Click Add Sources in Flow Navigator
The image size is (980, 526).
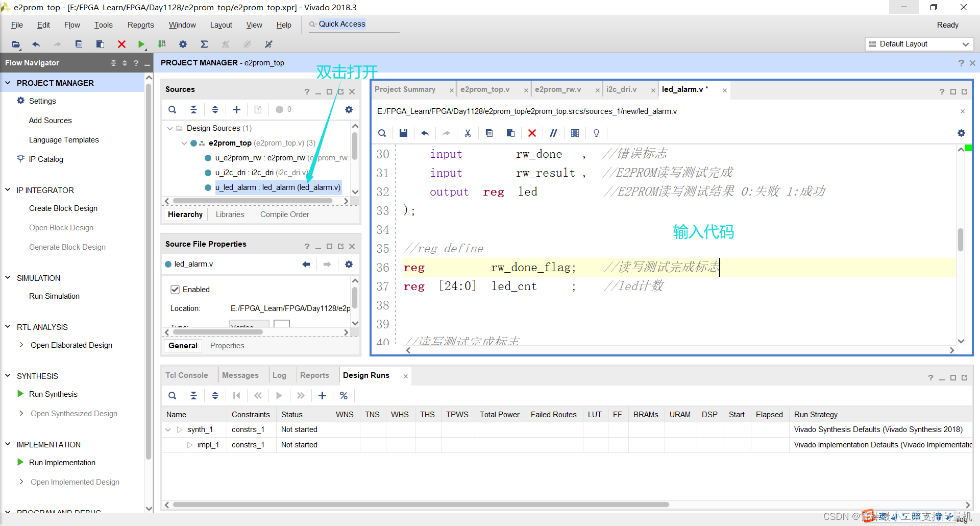coord(50,121)
